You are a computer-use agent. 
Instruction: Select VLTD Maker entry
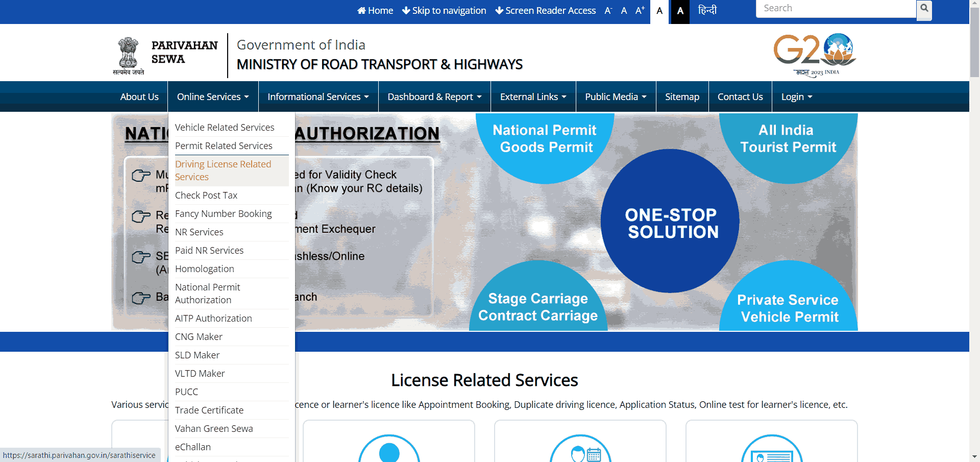[x=232, y=374]
